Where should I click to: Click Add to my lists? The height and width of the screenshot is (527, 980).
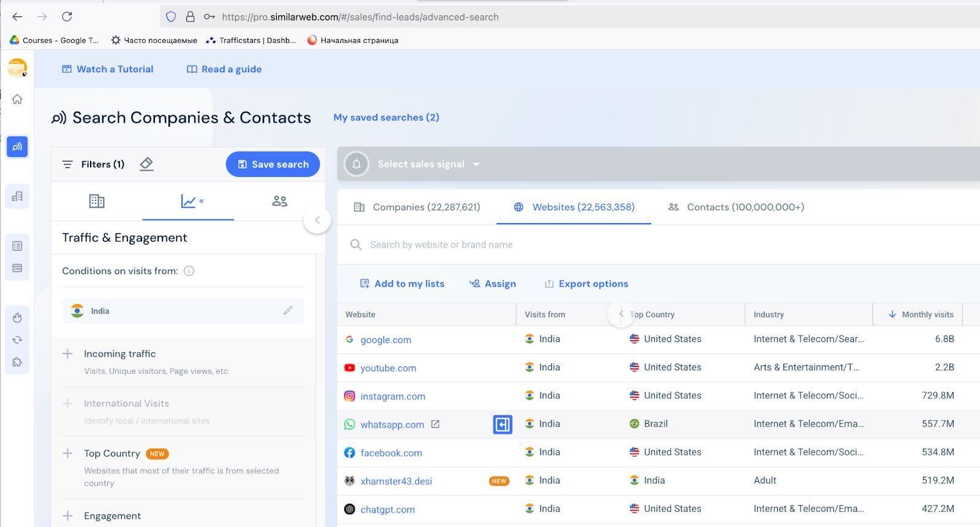click(402, 284)
